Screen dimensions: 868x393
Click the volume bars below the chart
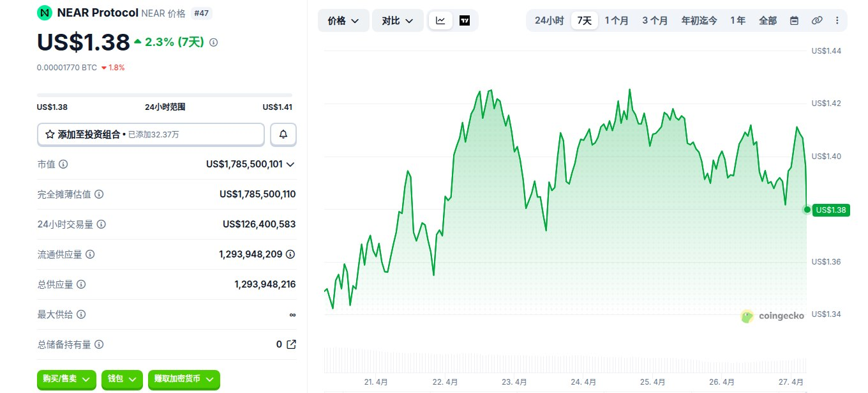coord(565,360)
